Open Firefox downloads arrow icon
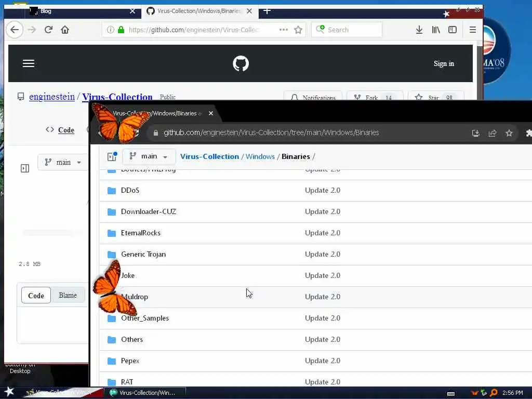This screenshot has height=399, width=532. pyautogui.click(x=419, y=30)
